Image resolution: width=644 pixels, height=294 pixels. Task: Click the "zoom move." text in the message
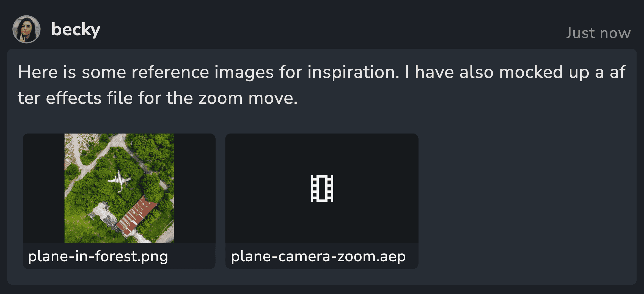click(x=248, y=98)
